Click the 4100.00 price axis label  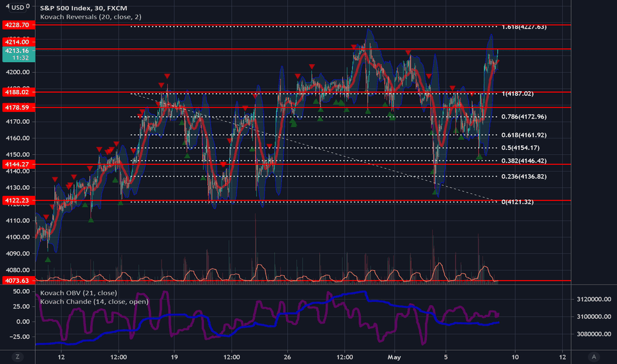point(18,237)
